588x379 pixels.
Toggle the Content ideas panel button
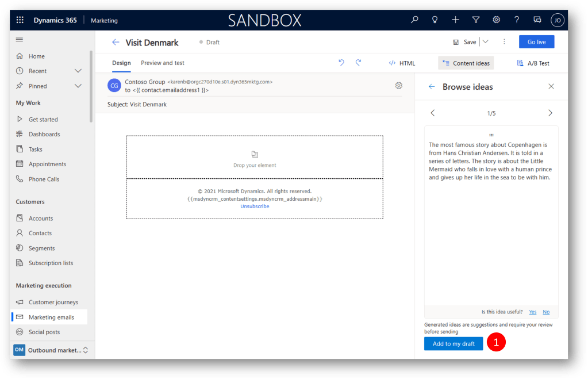pyautogui.click(x=466, y=63)
